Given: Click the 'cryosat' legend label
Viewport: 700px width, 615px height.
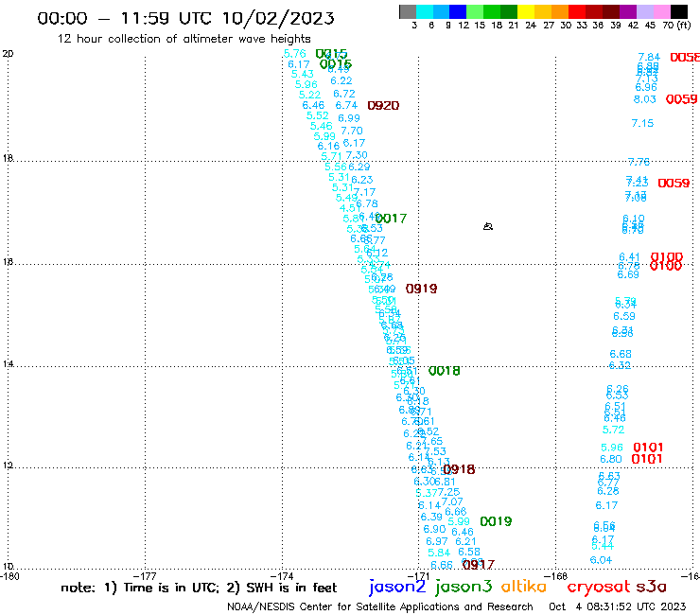Looking at the screenshot, I should [599, 587].
